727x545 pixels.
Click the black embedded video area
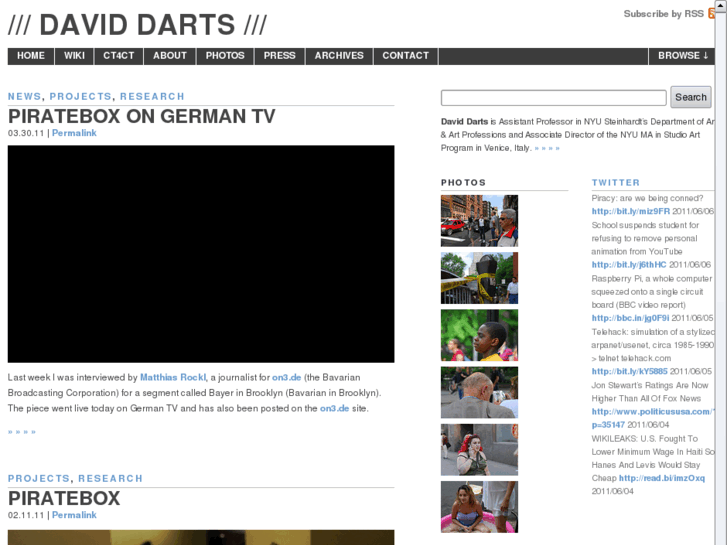(x=201, y=254)
